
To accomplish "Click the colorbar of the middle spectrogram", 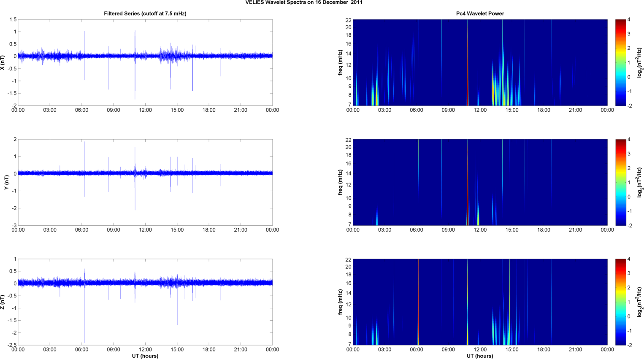I will pos(620,182).
